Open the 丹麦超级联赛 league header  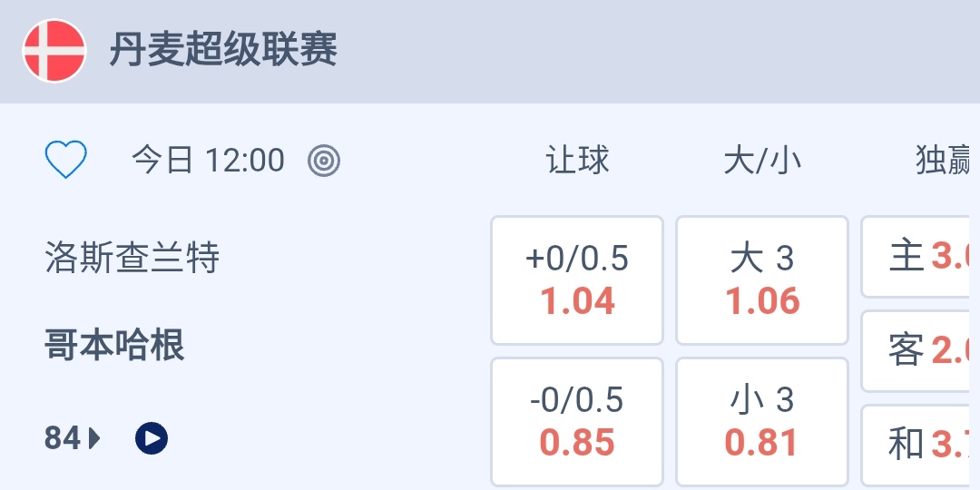point(223,51)
